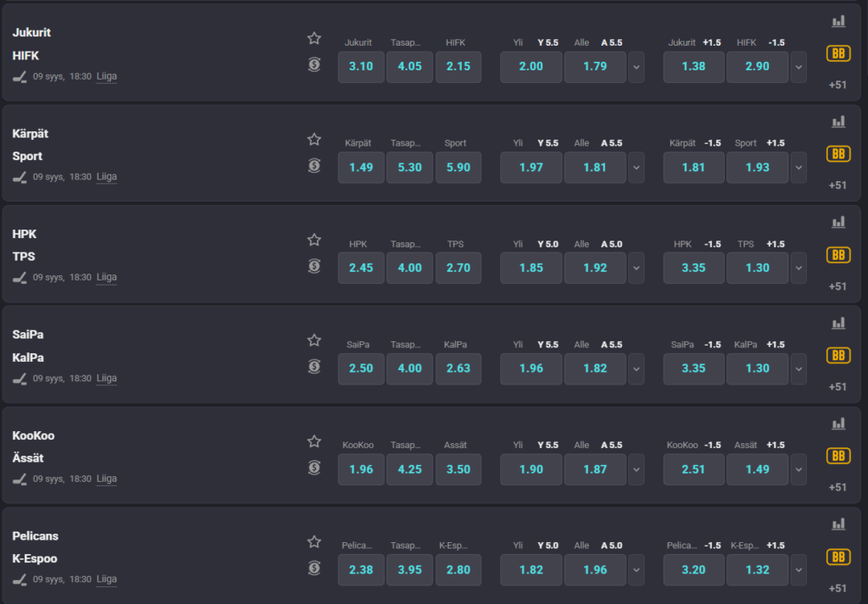Favorite the Jukurit vs HIFK match star
This screenshot has height=604, width=868.
[314, 38]
